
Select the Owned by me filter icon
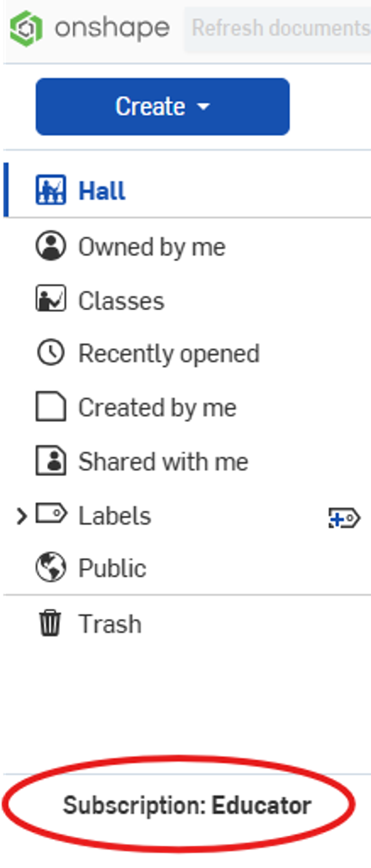[x=51, y=246]
